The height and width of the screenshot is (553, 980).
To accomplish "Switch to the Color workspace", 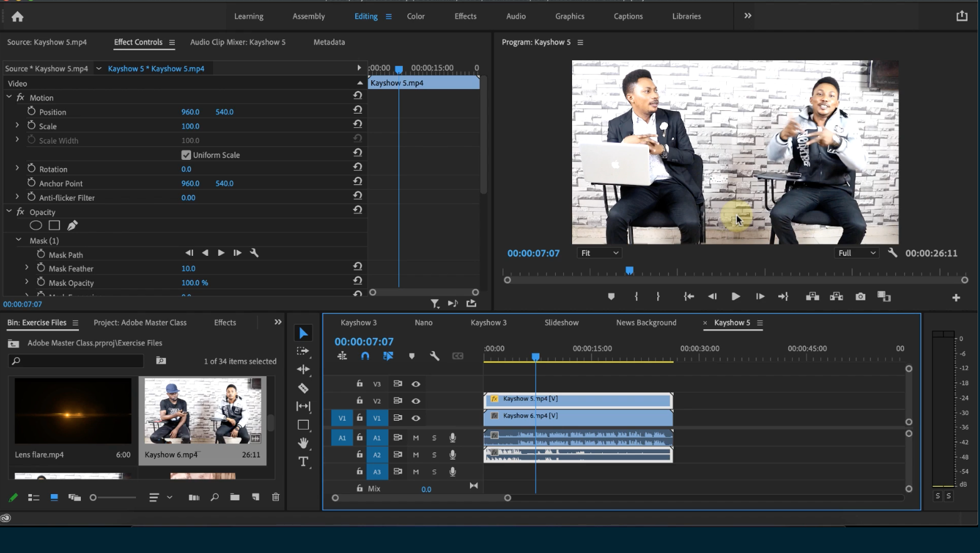I will [415, 16].
